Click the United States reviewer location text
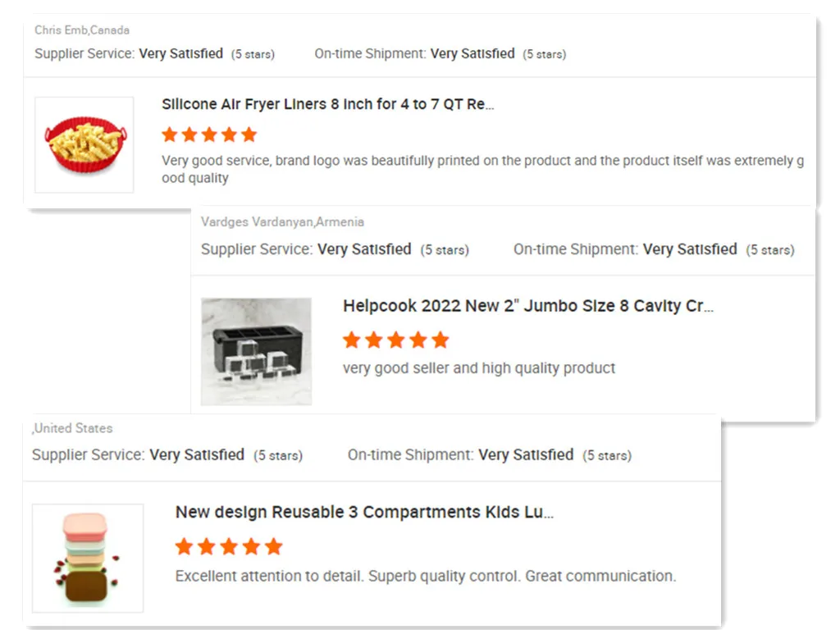This screenshot has height=630, width=840. 73,428
